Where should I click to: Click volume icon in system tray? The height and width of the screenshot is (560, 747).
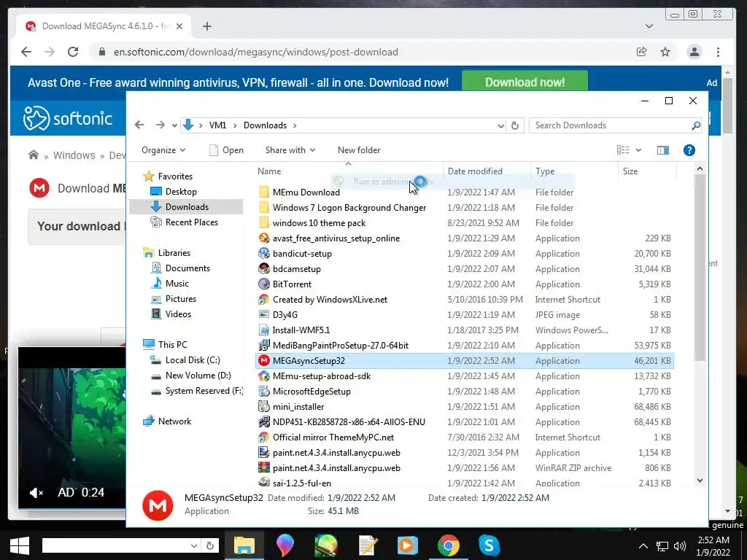[680, 546]
